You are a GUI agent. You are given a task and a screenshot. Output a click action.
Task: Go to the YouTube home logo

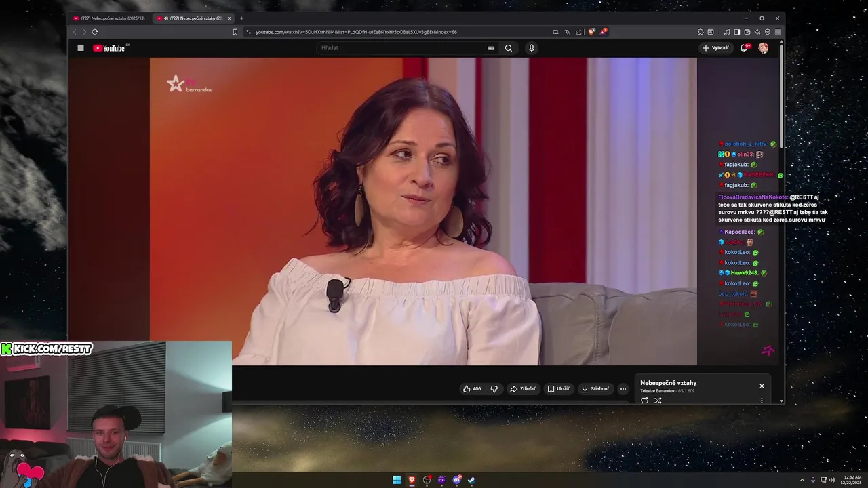point(109,48)
